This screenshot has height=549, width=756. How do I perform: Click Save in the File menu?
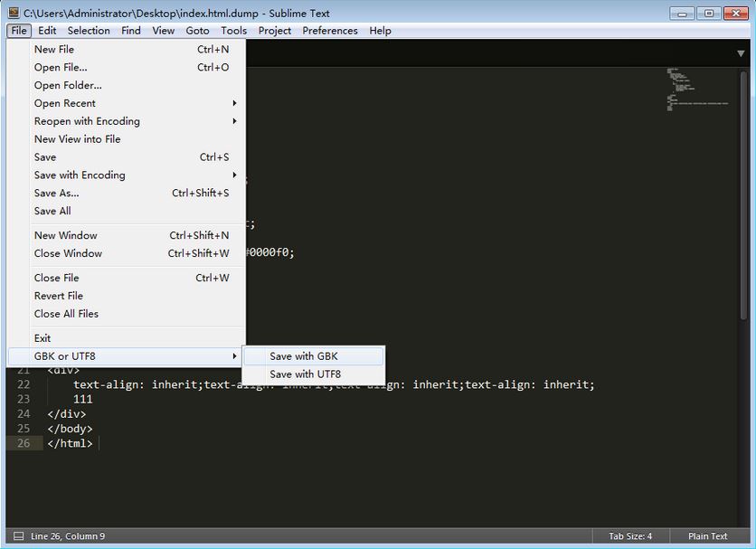(x=127, y=157)
